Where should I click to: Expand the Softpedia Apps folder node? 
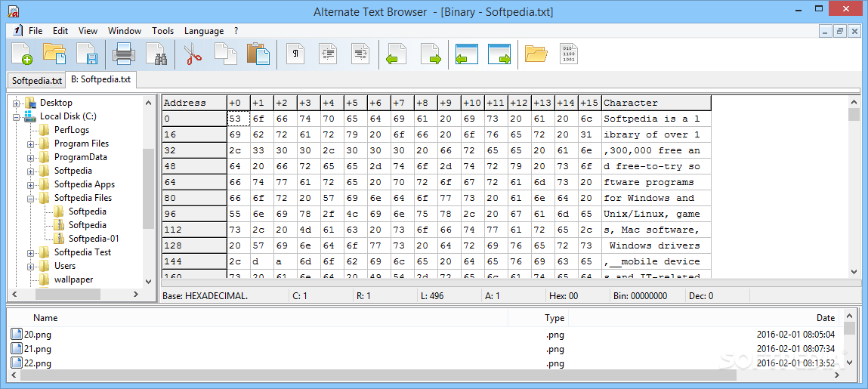point(30,184)
